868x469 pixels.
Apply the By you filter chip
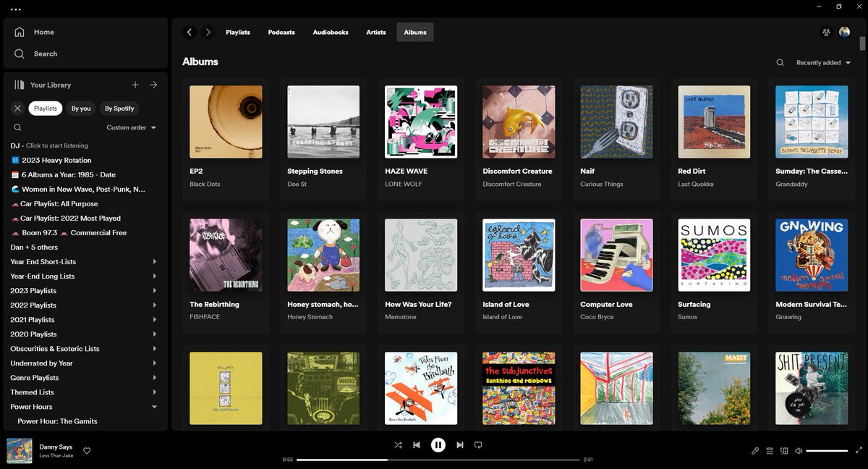tap(81, 109)
